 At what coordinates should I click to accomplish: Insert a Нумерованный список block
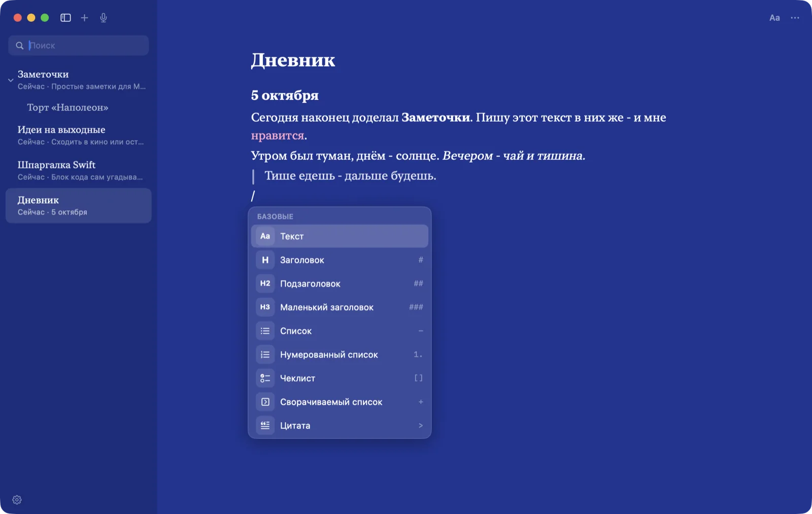click(x=340, y=355)
